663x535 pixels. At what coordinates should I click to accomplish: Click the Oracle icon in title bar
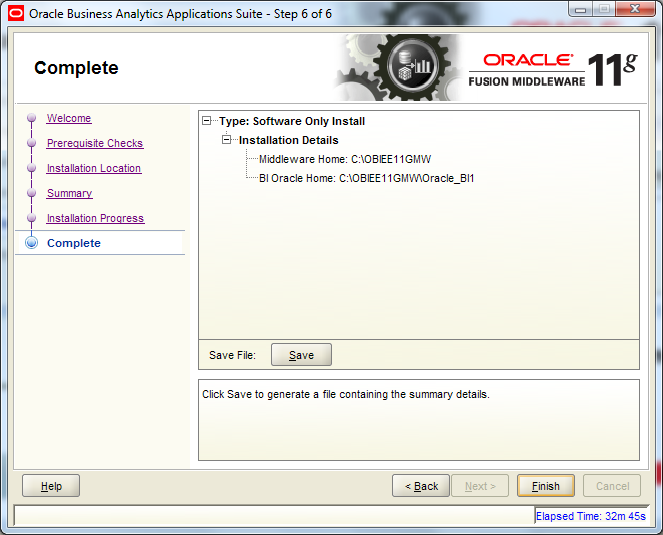tap(16, 14)
